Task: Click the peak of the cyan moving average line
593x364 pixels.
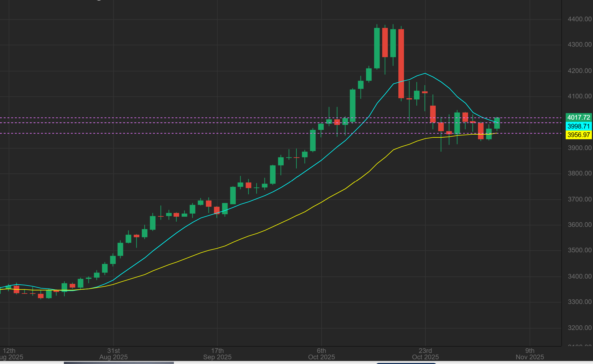Action: click(425, 73)
